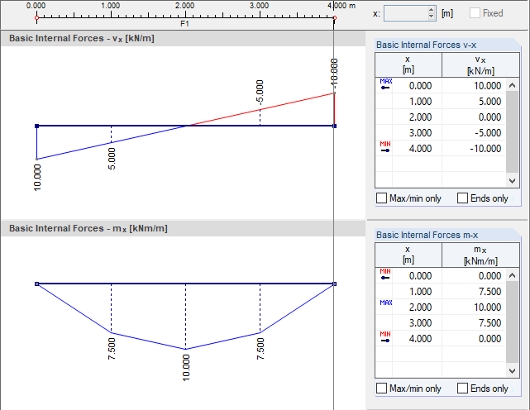530x410 pixels.
Task: Select vx [kN/m] column header
Action: [480, 65]
